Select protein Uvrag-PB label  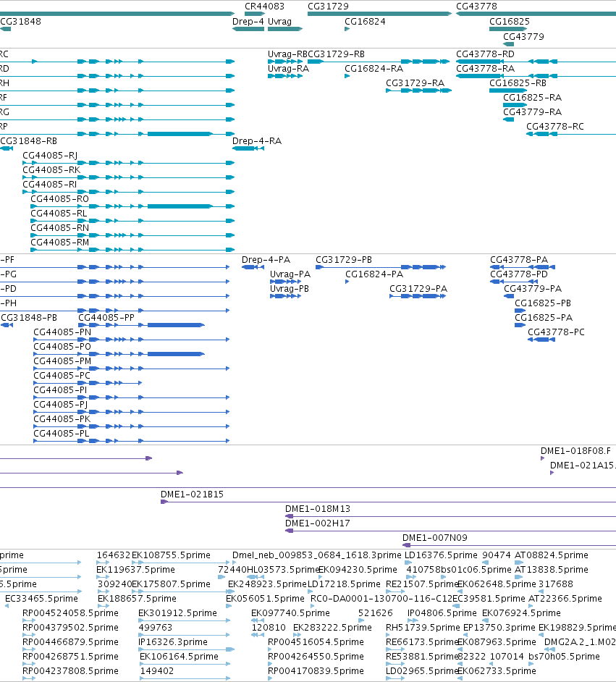290,289
